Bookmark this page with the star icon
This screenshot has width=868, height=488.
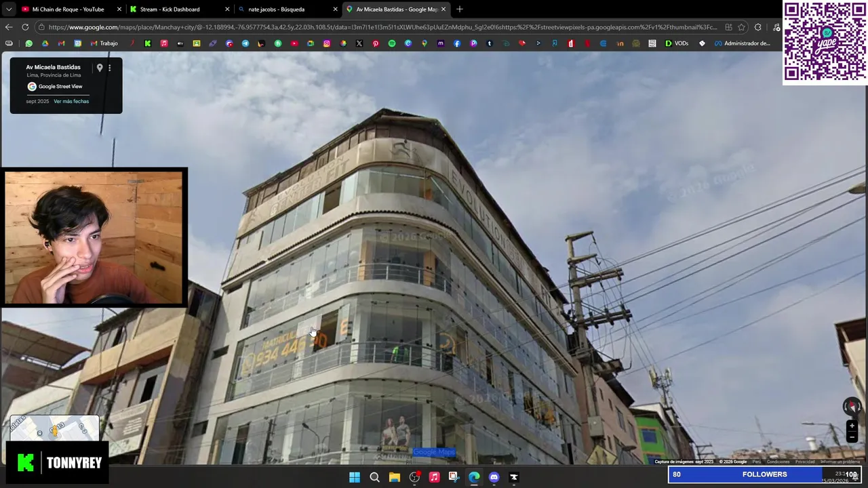(741, 27)
